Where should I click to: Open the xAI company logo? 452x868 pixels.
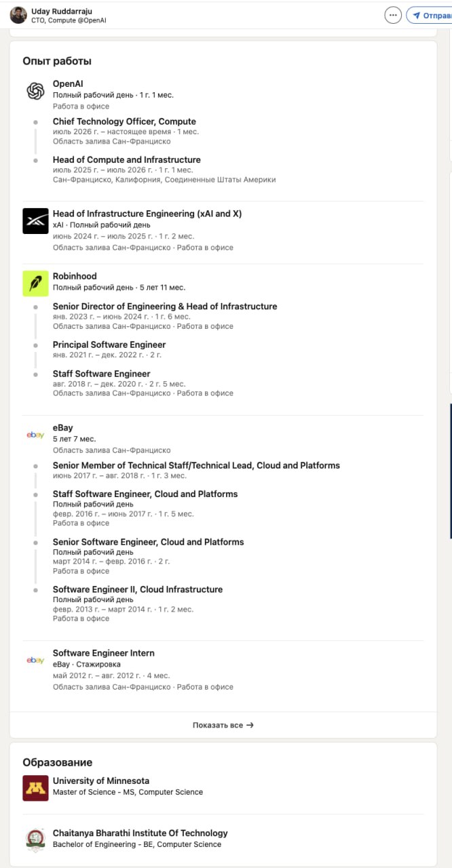pos(35,221)
